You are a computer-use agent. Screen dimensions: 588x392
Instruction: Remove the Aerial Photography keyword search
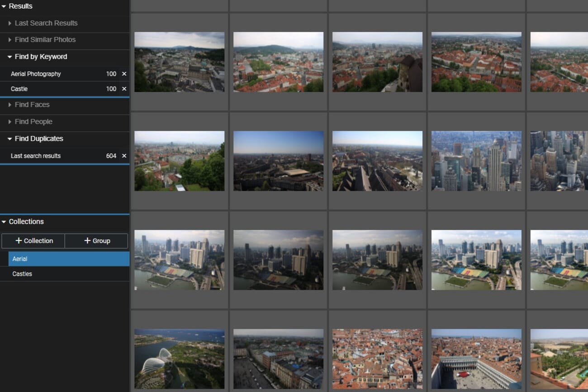[x=124, y=74]
